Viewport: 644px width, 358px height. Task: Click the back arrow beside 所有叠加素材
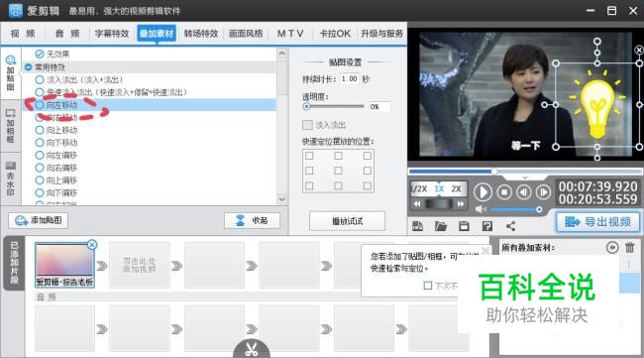[x=612, y=248]
